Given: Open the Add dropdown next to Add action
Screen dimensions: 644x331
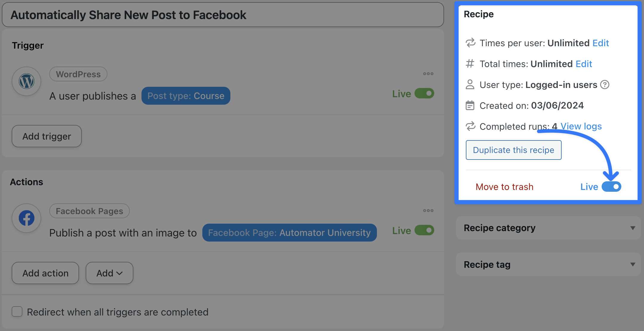Looking at the screenshot, I should pyautogui.click(x=109, y=273).
